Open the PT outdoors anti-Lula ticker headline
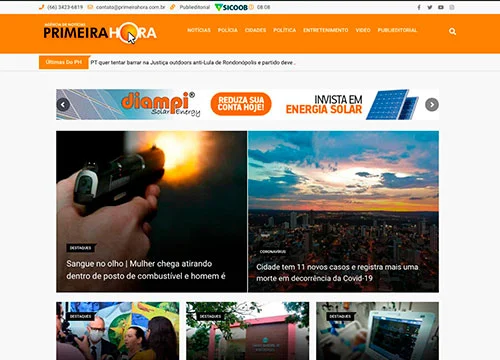The width and height of the screenshot is (500, 360). pyautogui.click(x=193, y=62)
